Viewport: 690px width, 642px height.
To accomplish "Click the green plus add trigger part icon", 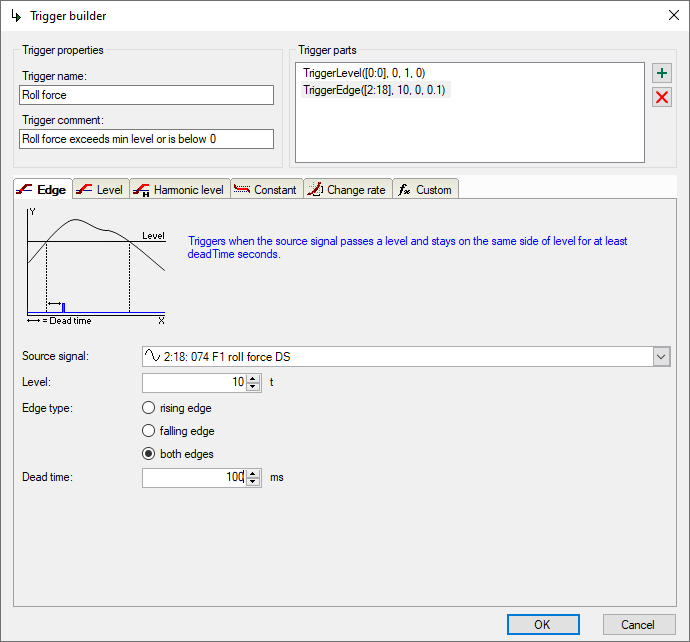I will pyautogui.click(x=661, y=74).
